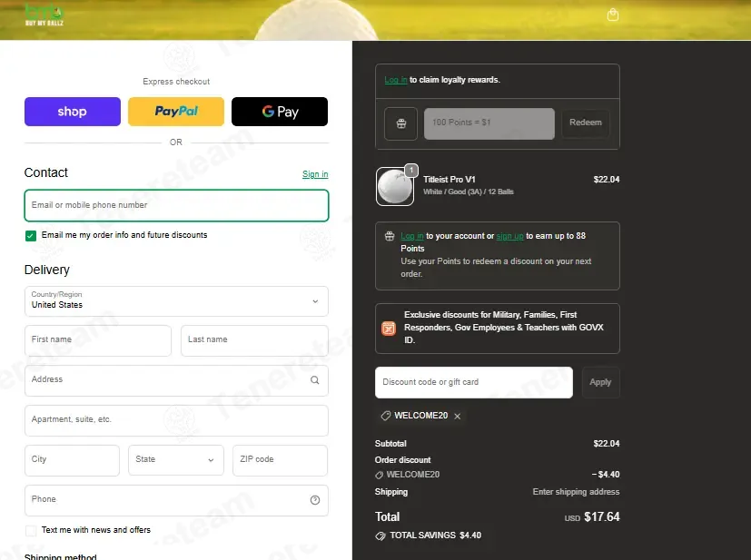Click the loyalty gift icon button
The height and width of the screenshot is (560, 751).
400,123
